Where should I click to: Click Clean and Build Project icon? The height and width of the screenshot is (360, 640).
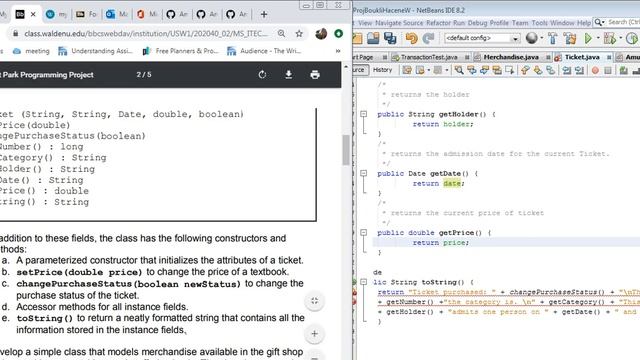[570, 38]
